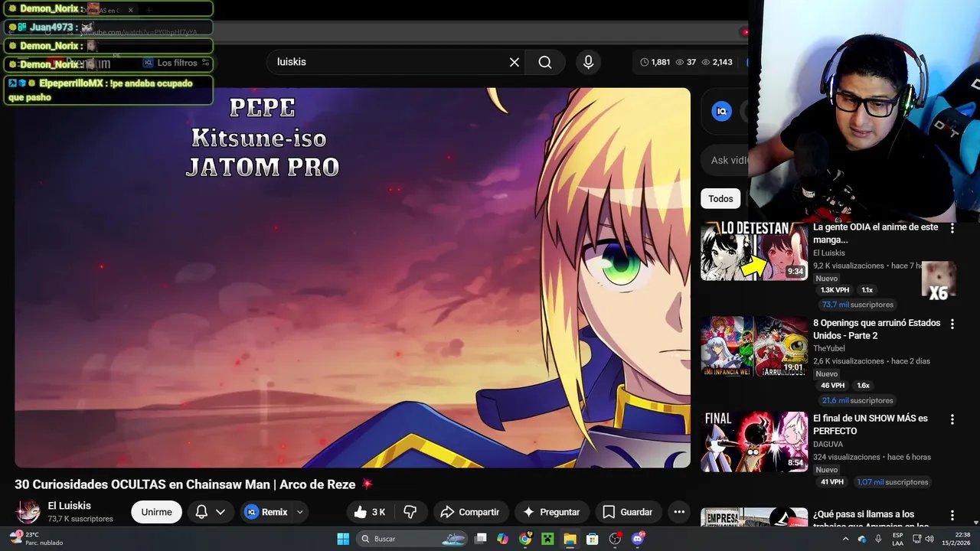Open 'El final de UN SHOW MÁS' thumbnail
The width and height of the screenshot is (980, 551).
coord(754,442)
